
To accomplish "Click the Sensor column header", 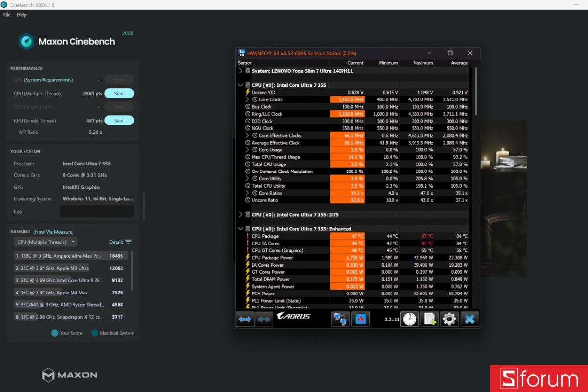I will tap(245, 63).
